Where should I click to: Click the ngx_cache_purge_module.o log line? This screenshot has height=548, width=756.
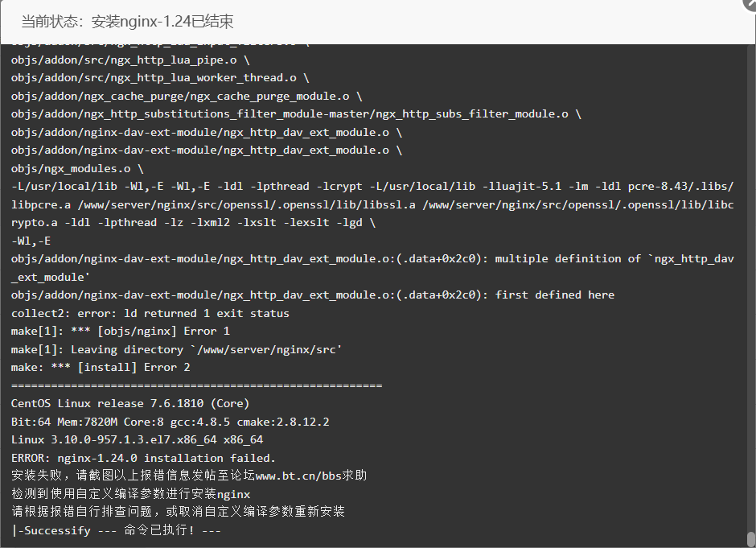pyautogui.click(x=187, y=97)
